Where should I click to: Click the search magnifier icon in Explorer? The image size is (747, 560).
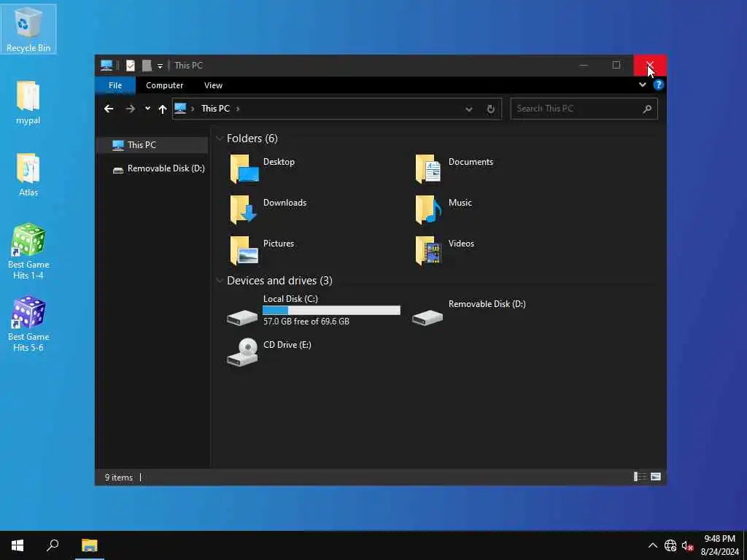click(x=647, y=109)
